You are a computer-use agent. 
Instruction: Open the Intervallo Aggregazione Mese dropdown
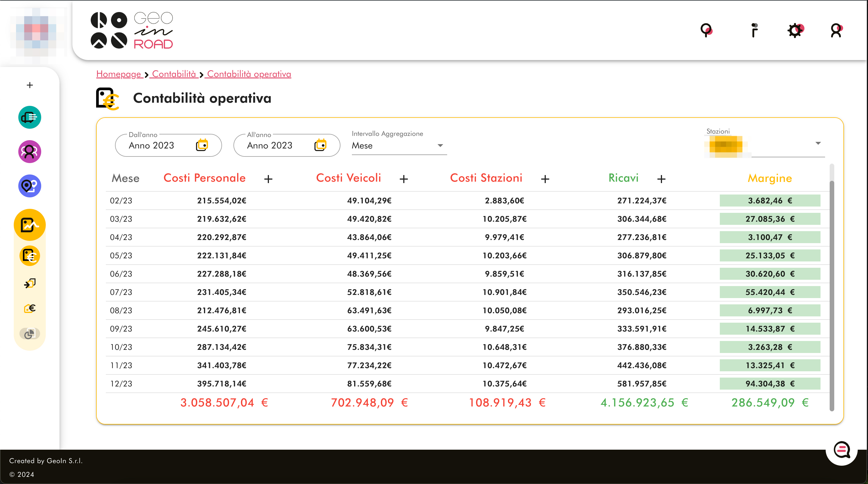click(399, 146)
